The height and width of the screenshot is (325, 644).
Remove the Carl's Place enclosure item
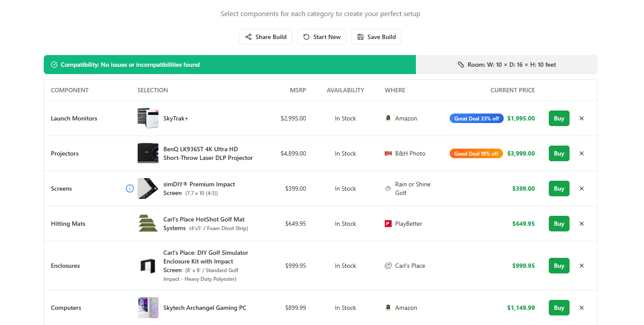point(582,266)
